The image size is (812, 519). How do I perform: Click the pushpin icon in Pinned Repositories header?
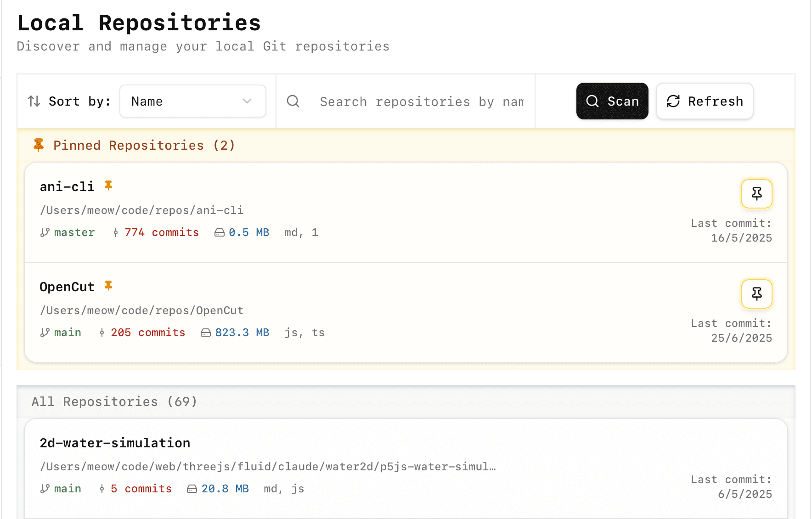[x=39, y=145]
